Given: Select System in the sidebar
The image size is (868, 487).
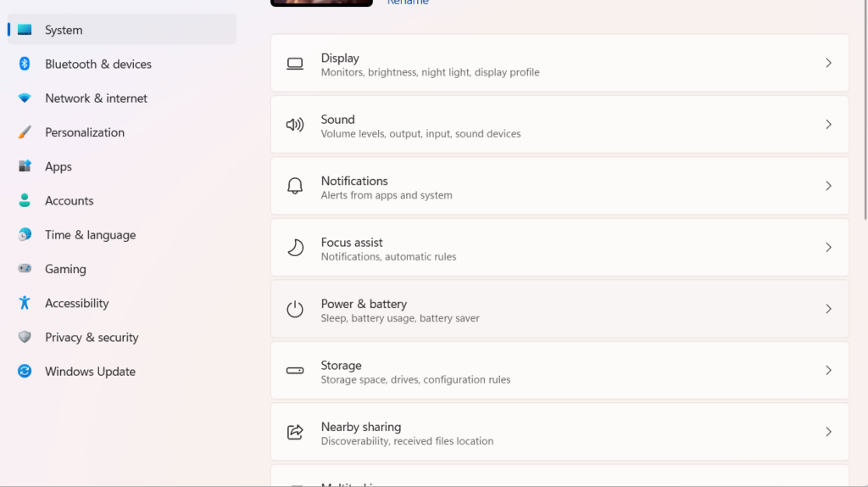Looking at the screenshot, I should point(122,30).
